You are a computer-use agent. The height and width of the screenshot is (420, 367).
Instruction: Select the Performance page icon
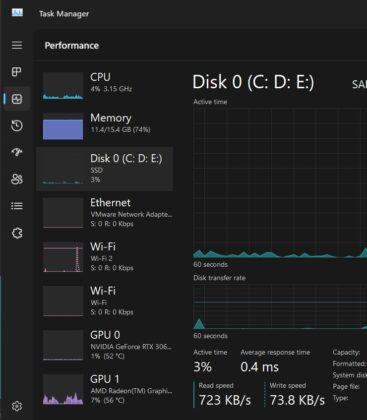click(17, 99)
